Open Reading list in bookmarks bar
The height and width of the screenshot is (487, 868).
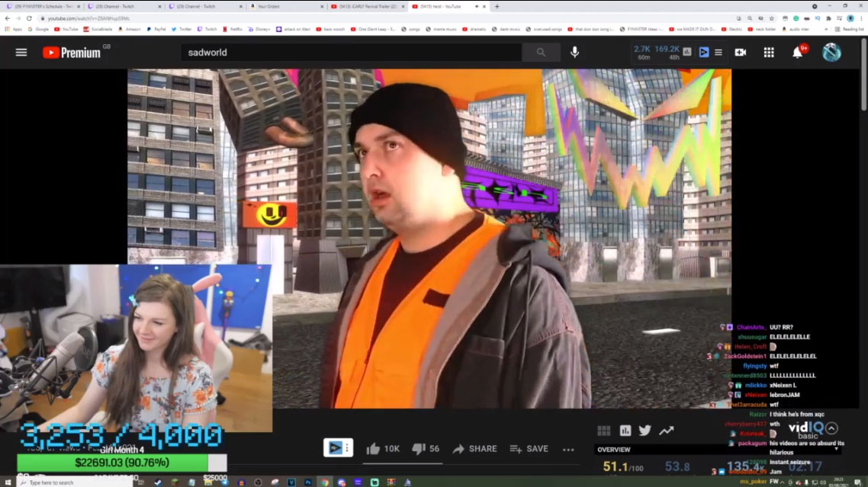pyautogui.click(x=848, y=29)
